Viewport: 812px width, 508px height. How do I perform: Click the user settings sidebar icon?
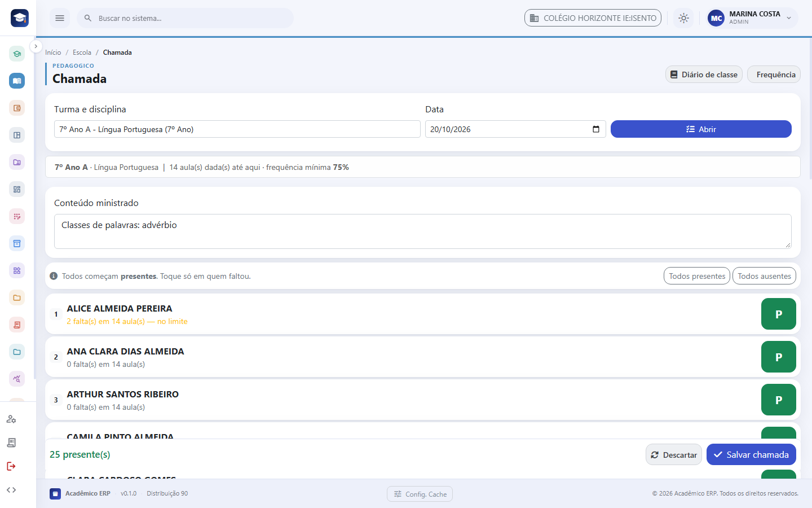[x=11, y=419]
